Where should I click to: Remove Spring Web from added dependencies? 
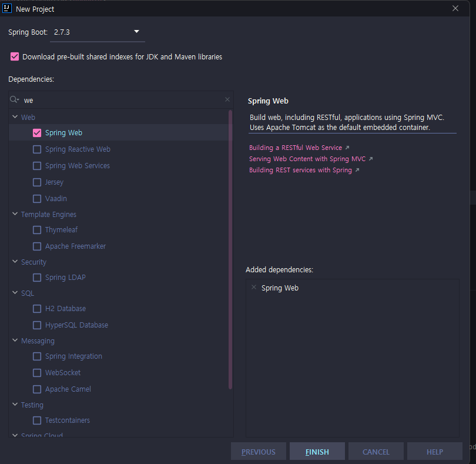point(254,287)
